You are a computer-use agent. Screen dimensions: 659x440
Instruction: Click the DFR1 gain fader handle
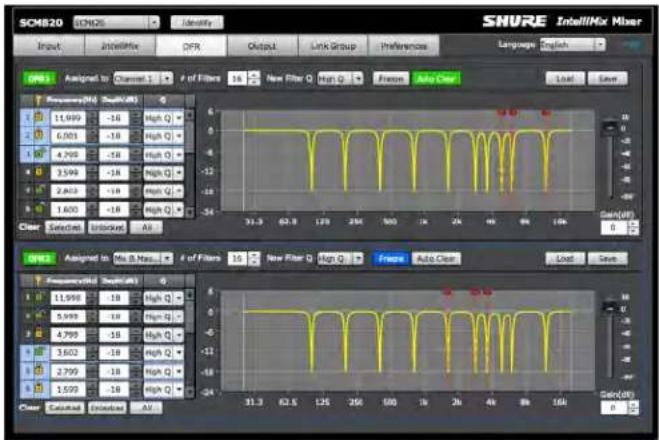tap(610, 127)
